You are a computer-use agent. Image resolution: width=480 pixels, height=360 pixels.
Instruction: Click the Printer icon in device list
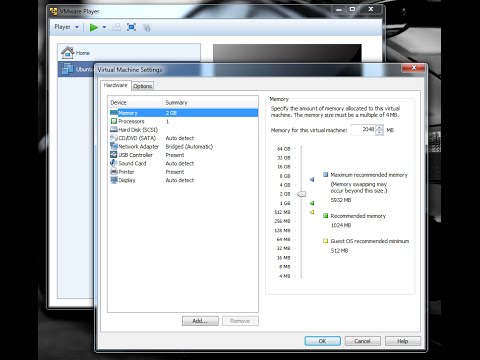point(114,172)
